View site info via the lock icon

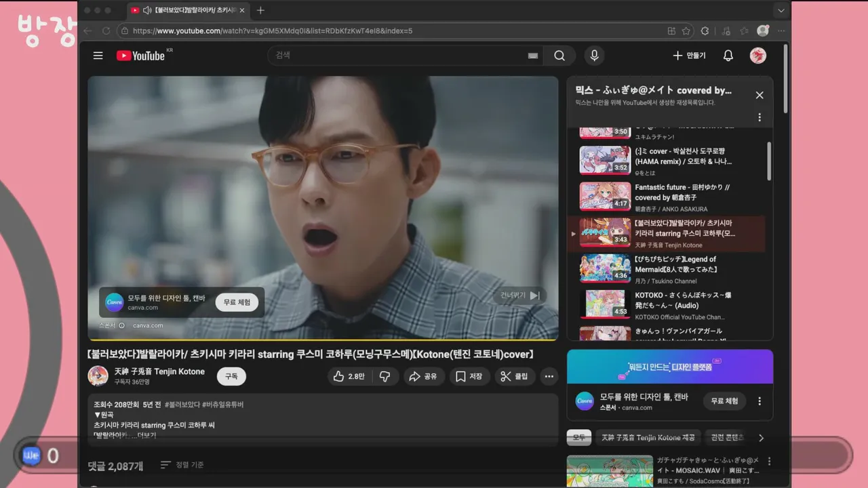123,30
